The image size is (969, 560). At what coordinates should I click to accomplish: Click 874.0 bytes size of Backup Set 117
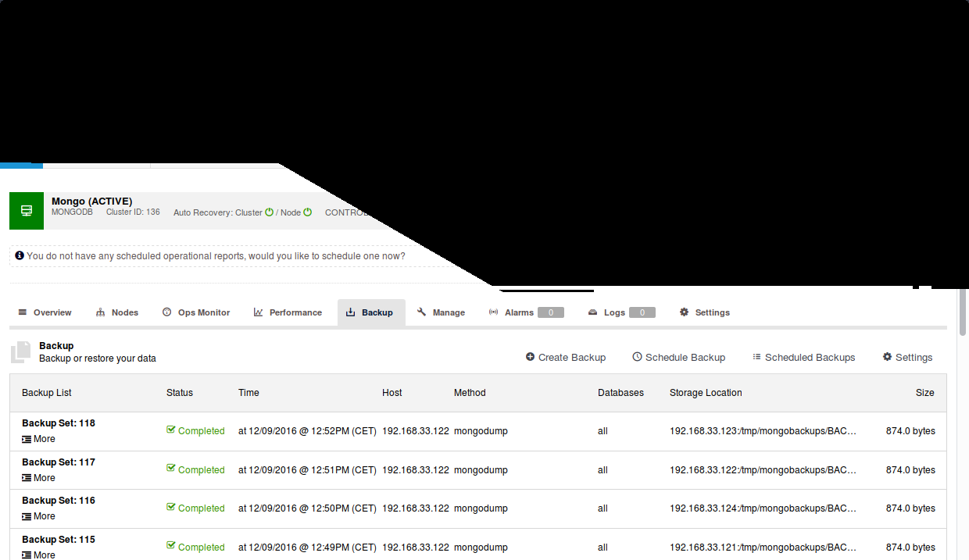click(910, 470)
